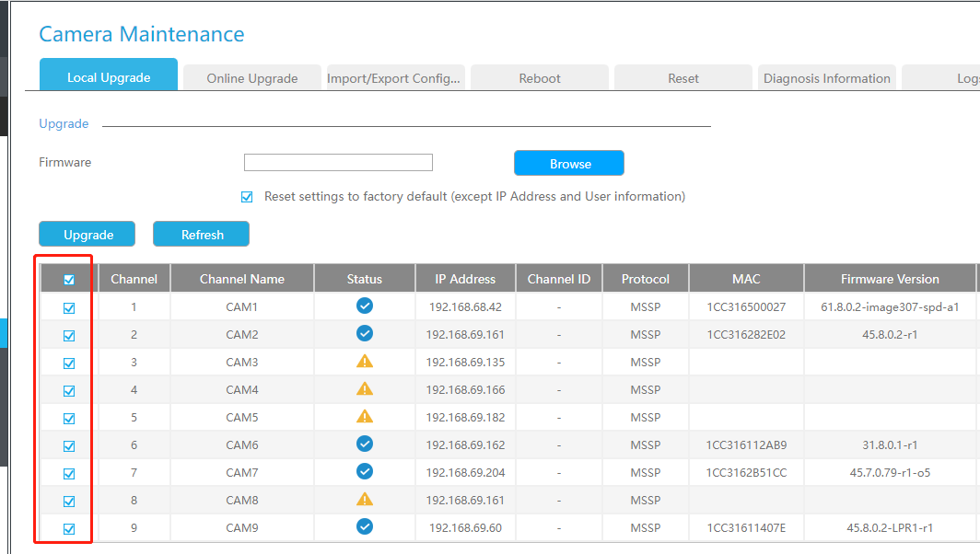
Task: Uncheck the checkbox for channel 6 CAM6
Action: pos(69,446)
